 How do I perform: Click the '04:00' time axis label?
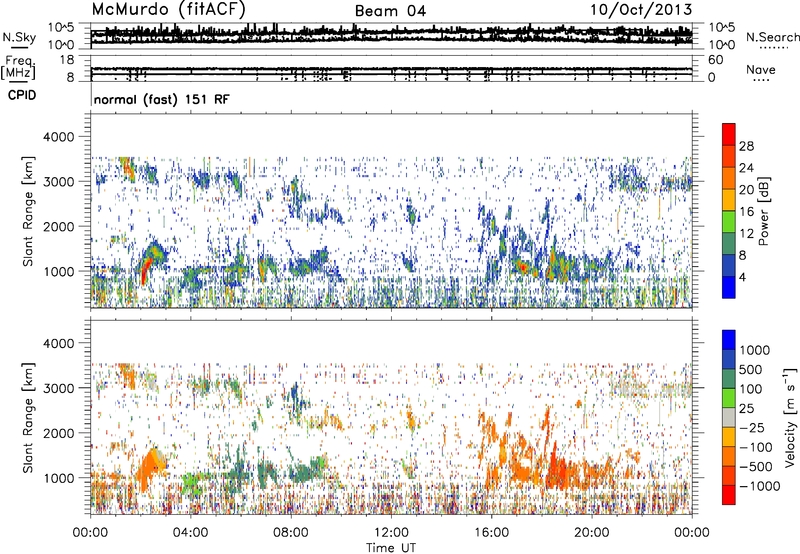coord(190,533)
